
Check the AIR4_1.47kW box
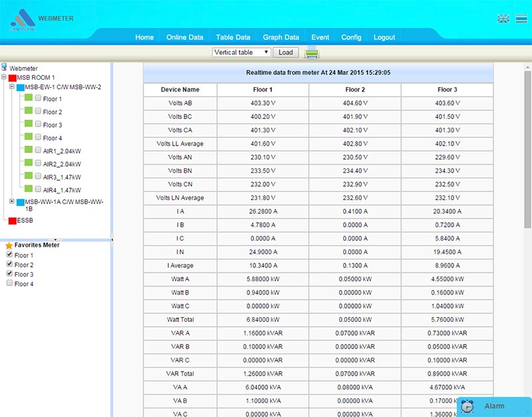point(38,189)
